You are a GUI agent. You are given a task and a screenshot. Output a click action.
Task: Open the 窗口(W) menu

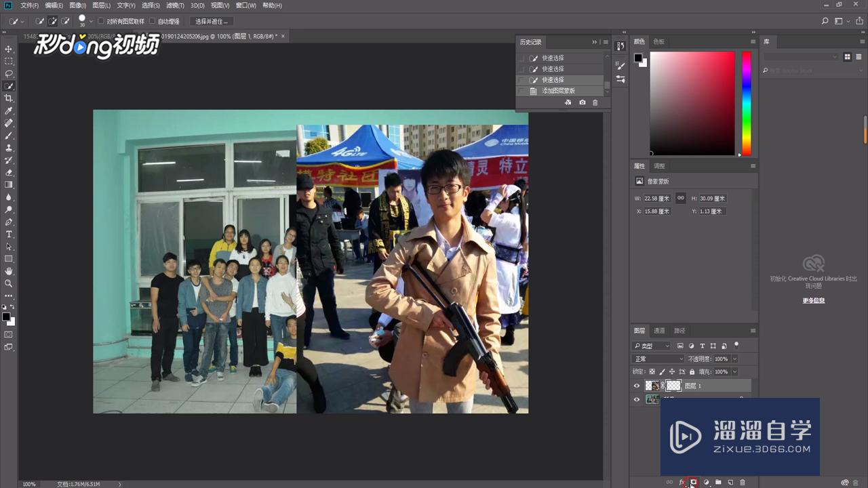pos(246,5)
